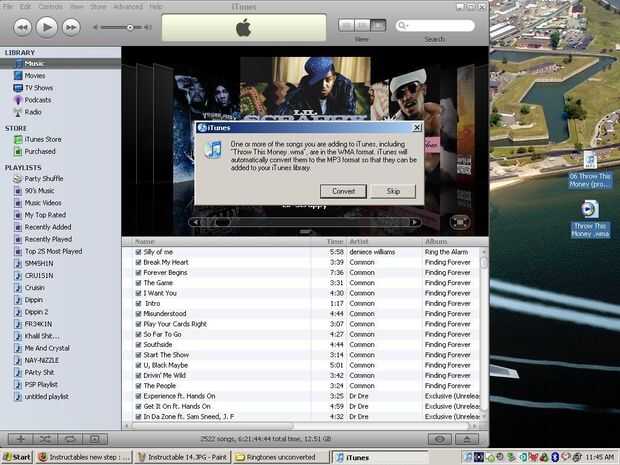Click the Cover Flow scrollbar thumb
Image resolution: width=620 pixels, height=465 pixels.
pos(222,222)
